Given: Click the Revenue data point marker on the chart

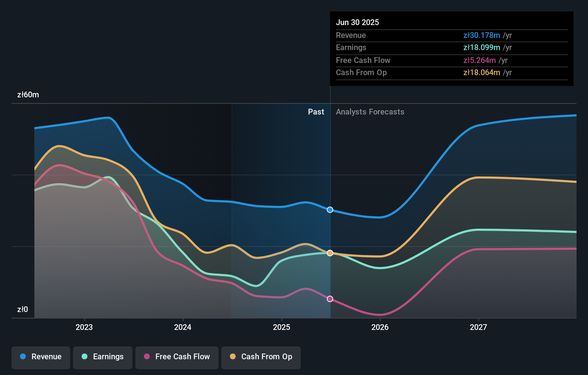Looking at the screenshot, I should click(329, 210).
